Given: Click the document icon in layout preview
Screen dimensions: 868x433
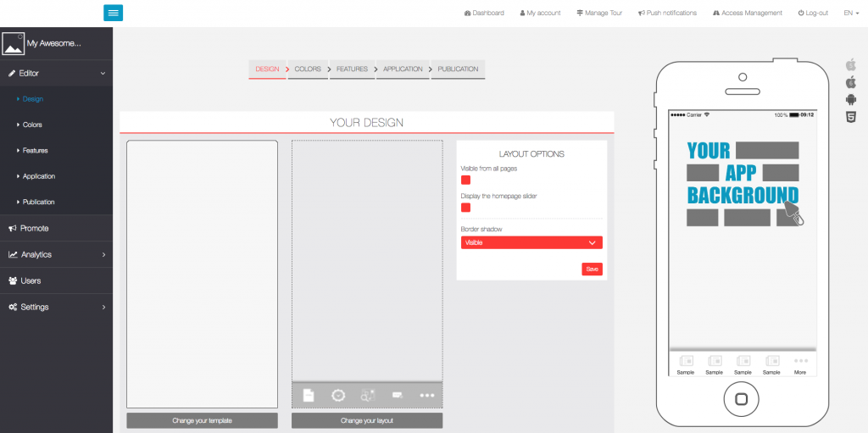Looking at the screenshot, I should pos(309,395).
